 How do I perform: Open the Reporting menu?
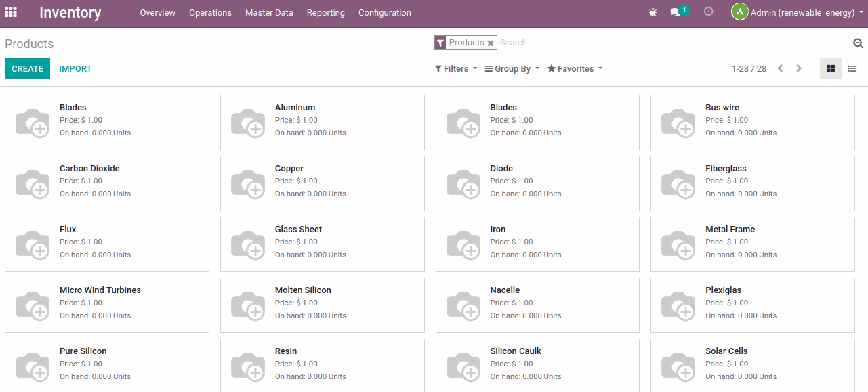(325, 13)
